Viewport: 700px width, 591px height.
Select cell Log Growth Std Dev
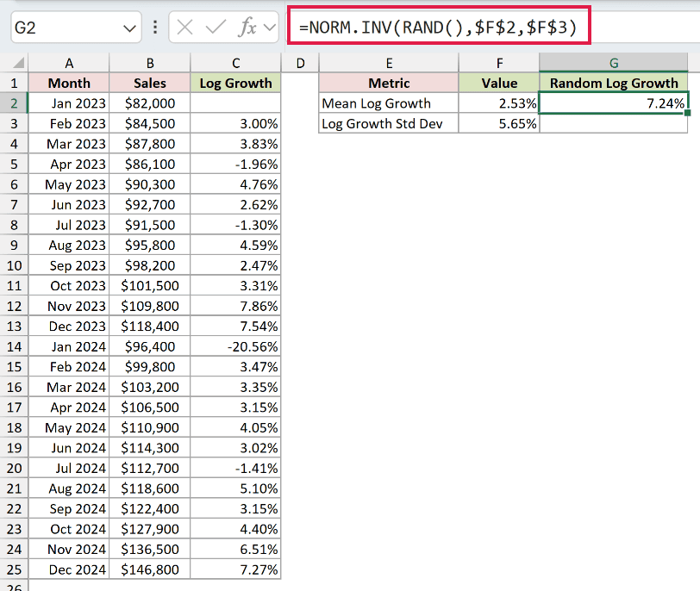coord(389,123)
